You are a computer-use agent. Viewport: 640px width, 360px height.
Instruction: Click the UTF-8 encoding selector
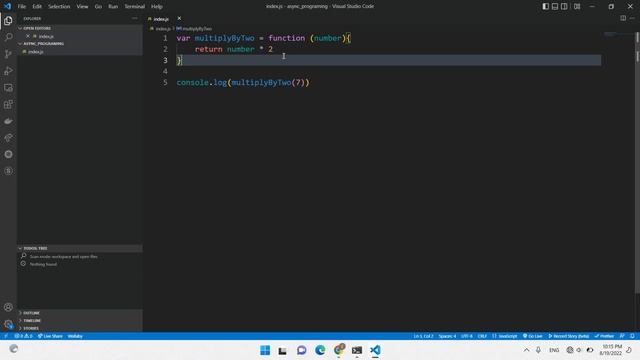467,336
